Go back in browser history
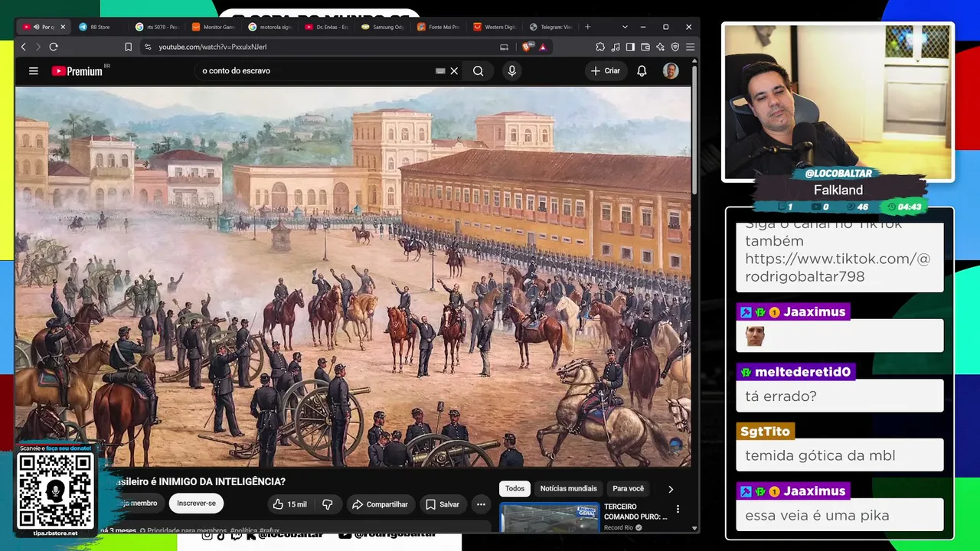This screenshot has width=980, height=551. 24,47
